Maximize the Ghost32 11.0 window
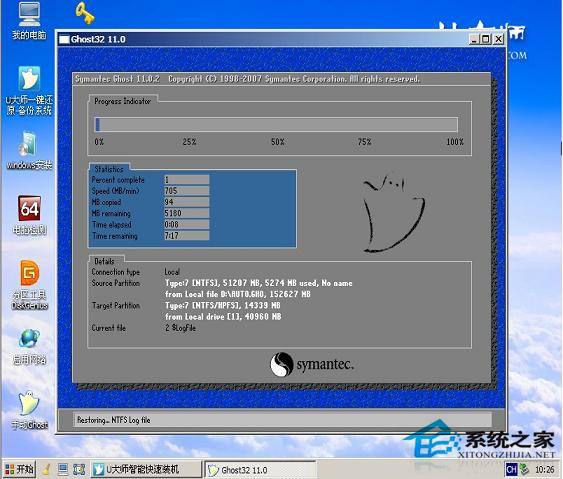 pyautogui.click(x=485, y=39)
